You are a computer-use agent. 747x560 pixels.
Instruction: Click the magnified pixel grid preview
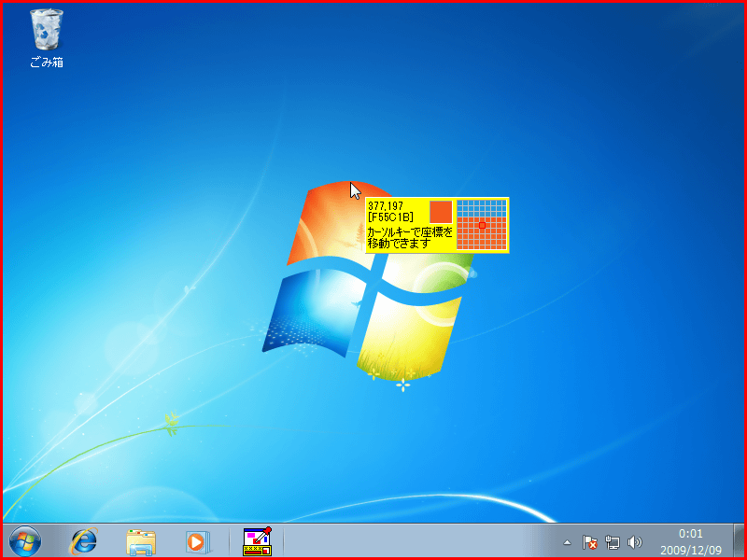pyautogui.click(x=482, y=225)
